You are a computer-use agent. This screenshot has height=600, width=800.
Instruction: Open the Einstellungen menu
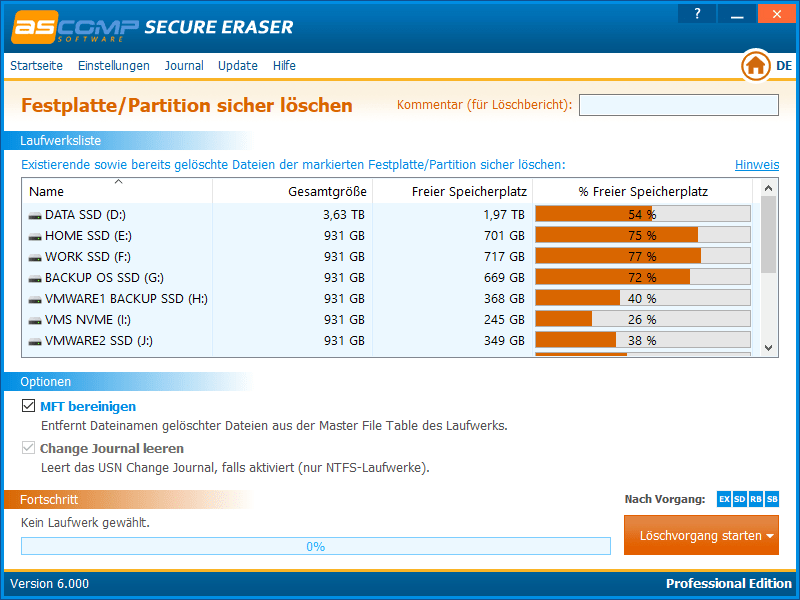click(113, 66)
